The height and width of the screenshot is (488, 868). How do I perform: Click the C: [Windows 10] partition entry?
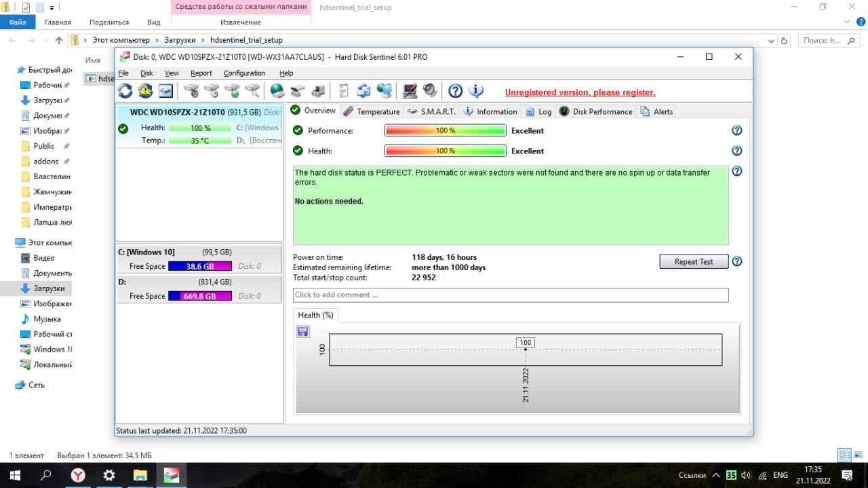[199, 259]
